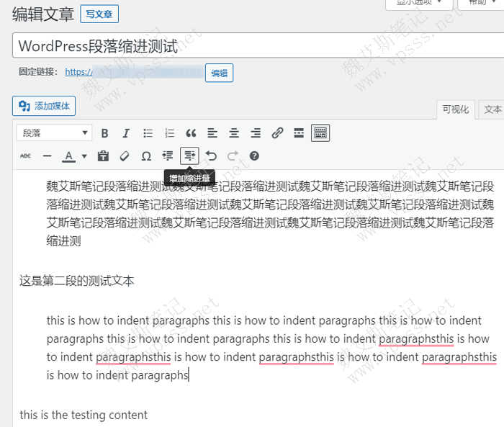The image size is (504, 427).
Task: Apply blockquote formatting
Action: point(191,133)
